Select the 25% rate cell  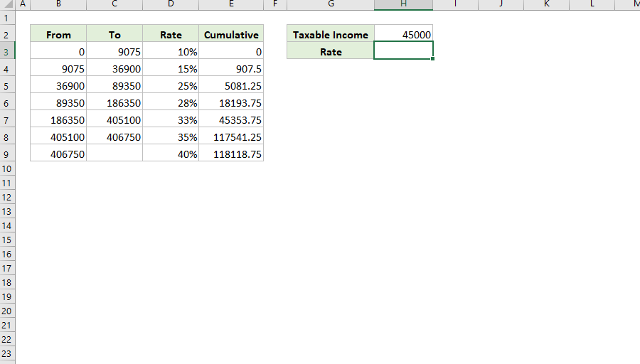pyautogui.click(x=171, y=86)
